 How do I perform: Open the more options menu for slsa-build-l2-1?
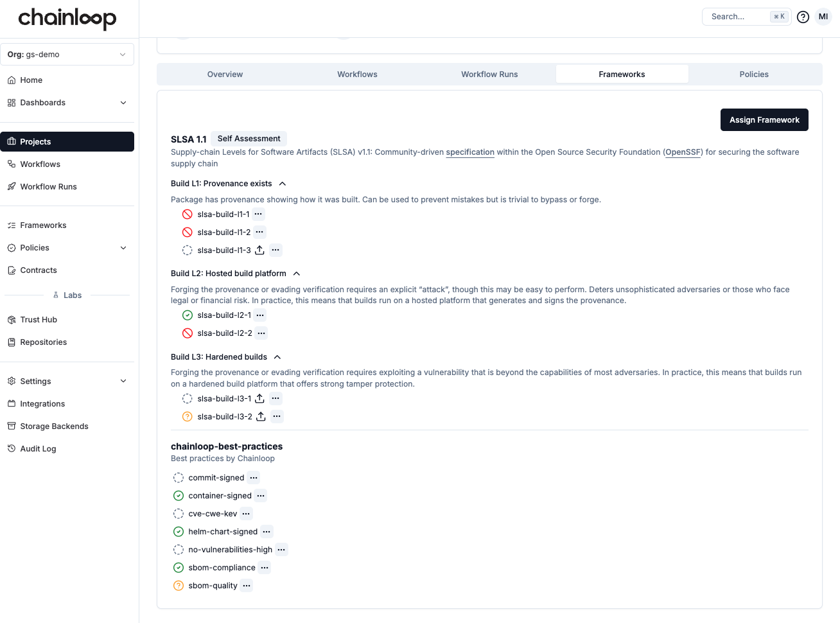tap(259, 315)
